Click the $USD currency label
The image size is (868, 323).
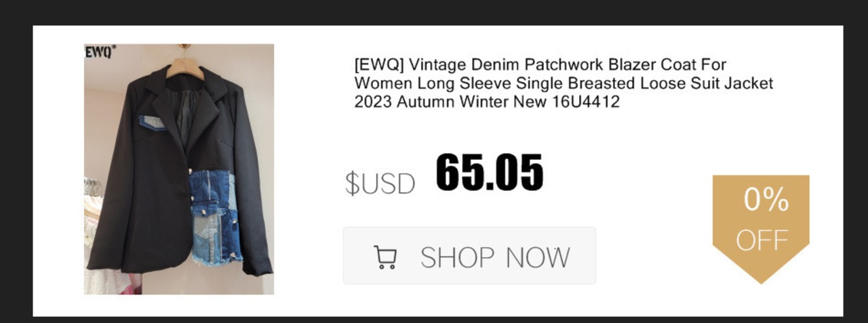pyautogui.click(x=380, y=184)
